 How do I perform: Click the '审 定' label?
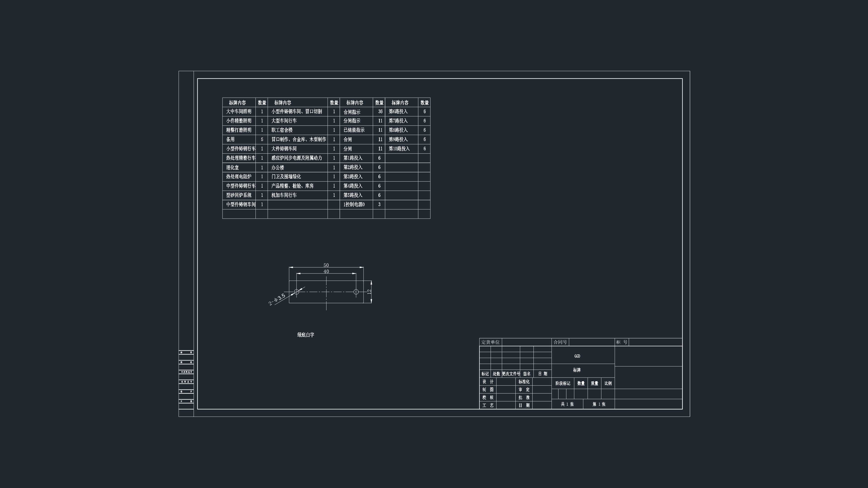pyautogui.click(x=524, y=390)
